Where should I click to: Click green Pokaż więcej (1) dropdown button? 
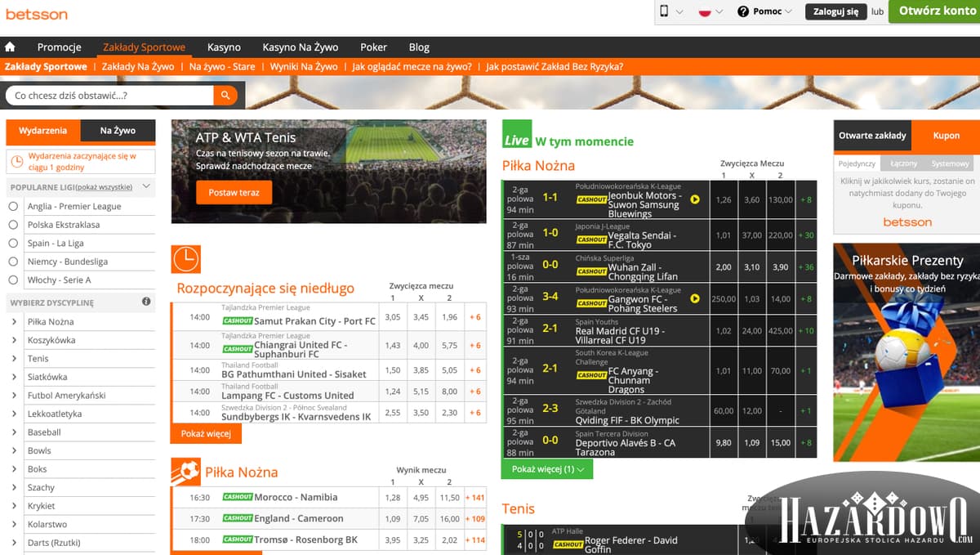pos(547,469)
